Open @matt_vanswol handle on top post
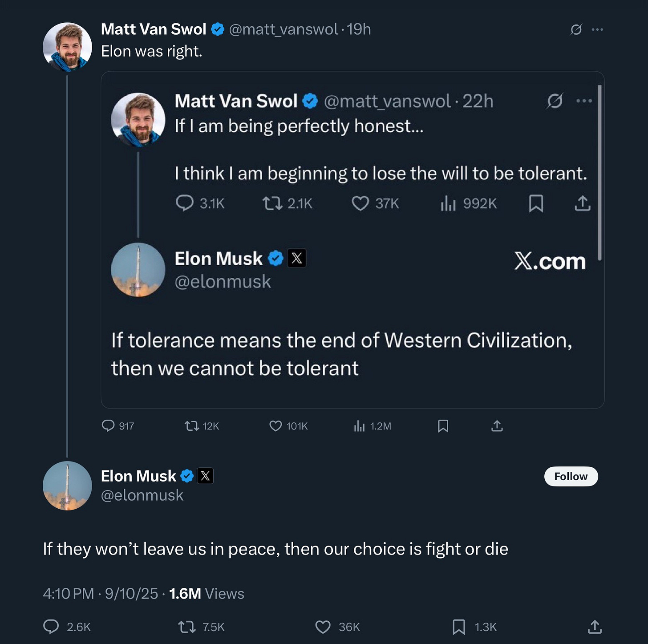Image resolution: width=648 pixels, height=644 pixels. point(283,29)
